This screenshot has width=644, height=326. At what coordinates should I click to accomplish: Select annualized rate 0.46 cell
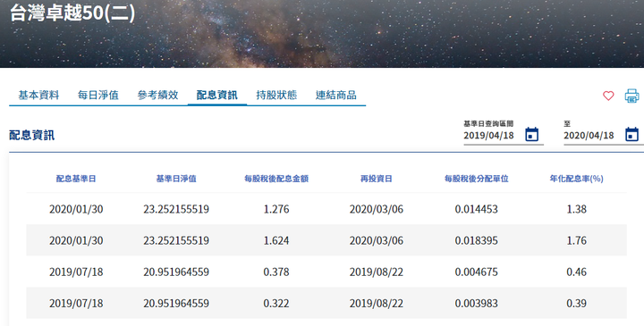pos(577,272)
